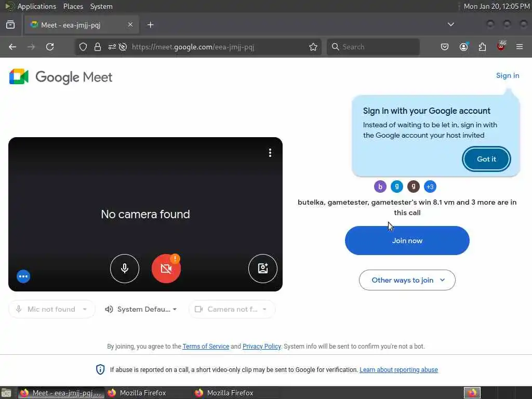The height and width of the screenshot is (399, 532).
Task: Click the 'Sign in' link
Action: point(508,75)
